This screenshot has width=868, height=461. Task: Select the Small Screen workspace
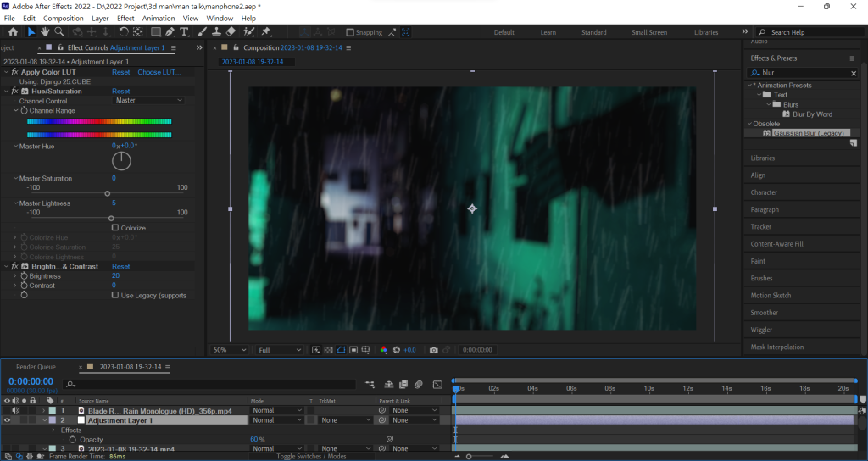coord(649,33)
